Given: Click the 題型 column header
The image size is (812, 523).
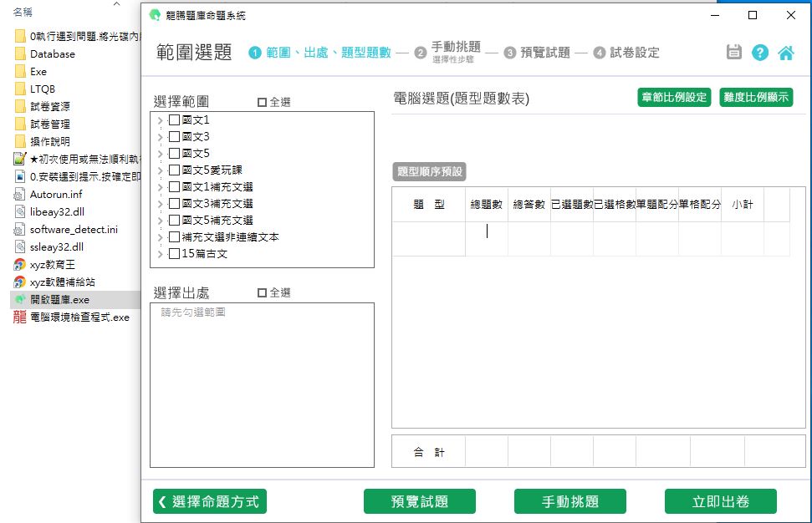Looking at the screenshot, I should coord(429,205).
